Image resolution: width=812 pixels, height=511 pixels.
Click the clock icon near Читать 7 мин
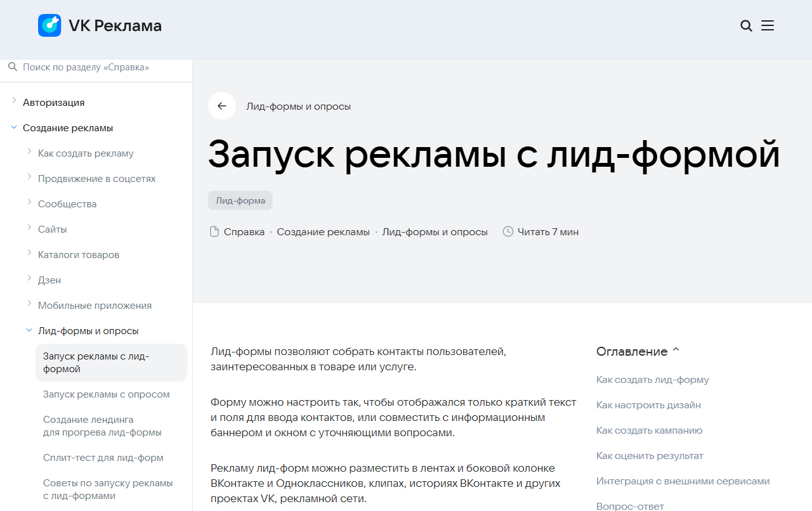click(507, 231)
